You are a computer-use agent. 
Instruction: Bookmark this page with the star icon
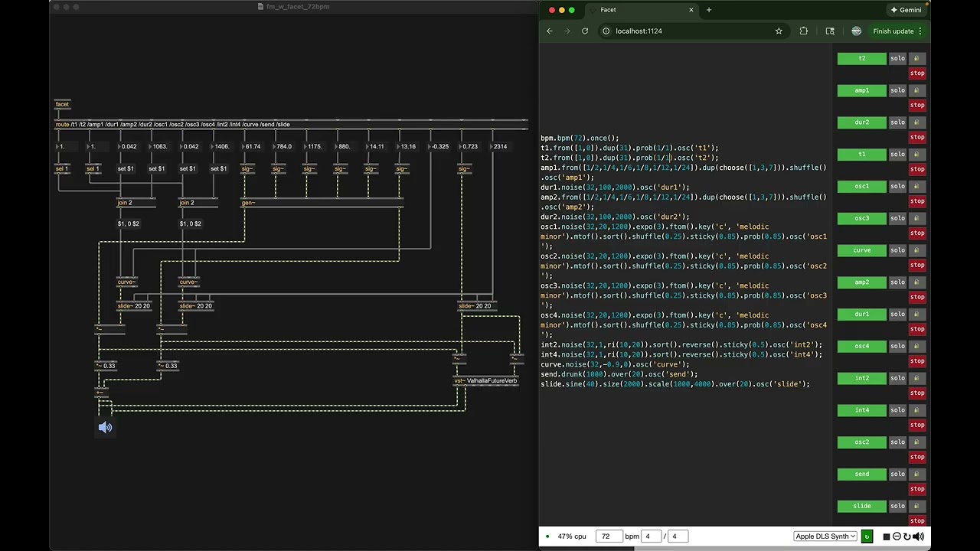coord(779,31)
